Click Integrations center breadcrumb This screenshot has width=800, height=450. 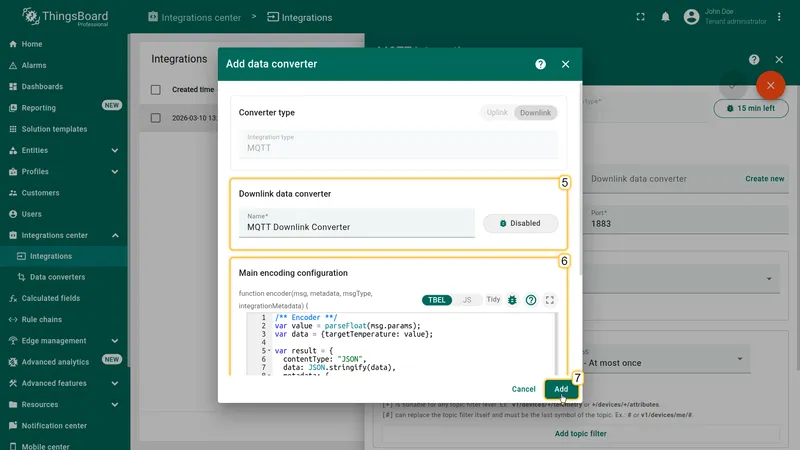pos(194,17)
